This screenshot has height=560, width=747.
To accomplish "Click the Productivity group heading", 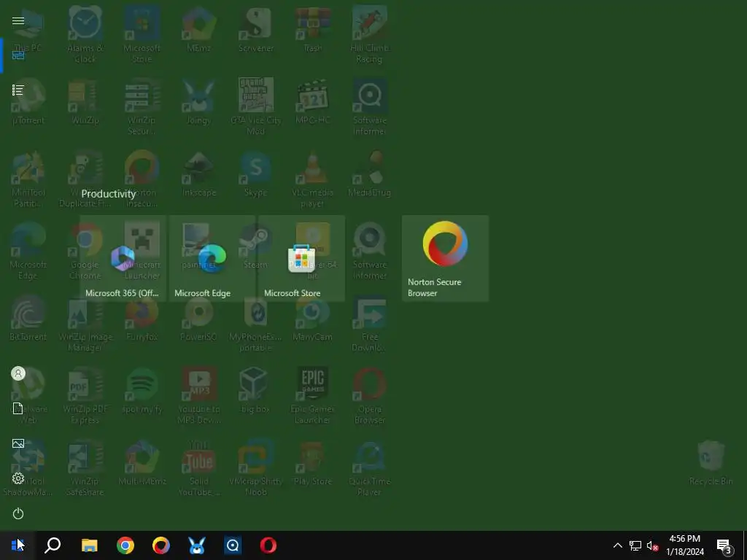I will point(109,194).
